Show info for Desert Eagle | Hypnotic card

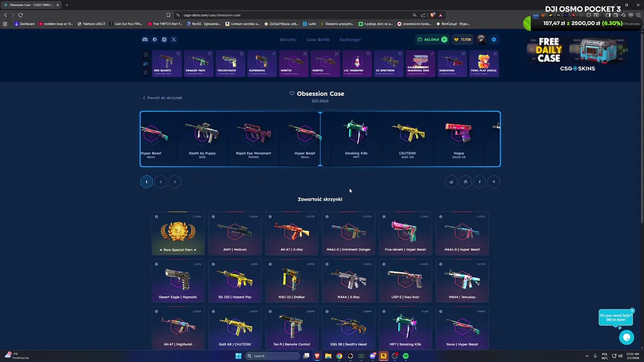click(x=156, y=264)
